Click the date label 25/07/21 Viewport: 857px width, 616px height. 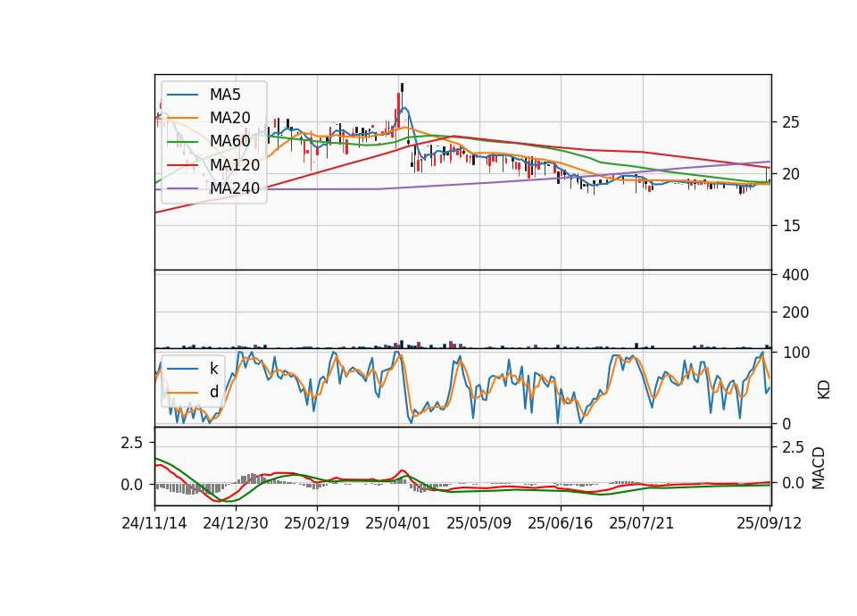click(642, 523)
